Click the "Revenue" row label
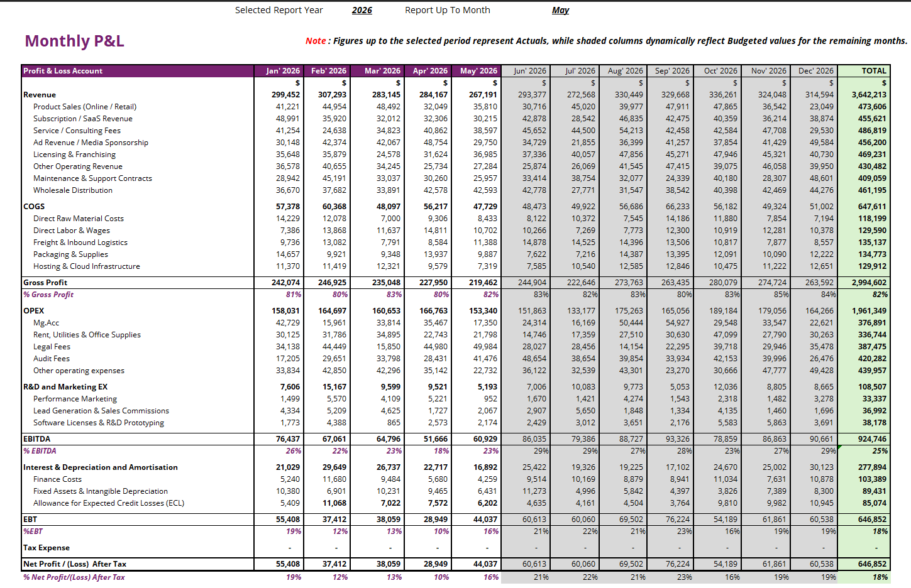Viewport: 911px width, 588px height. coord(40,95)
